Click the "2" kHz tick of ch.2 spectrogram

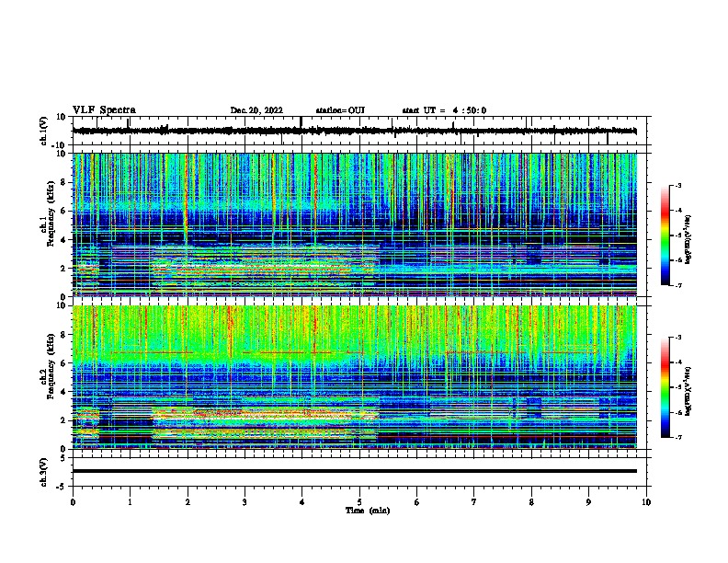[x=63, y=420]
